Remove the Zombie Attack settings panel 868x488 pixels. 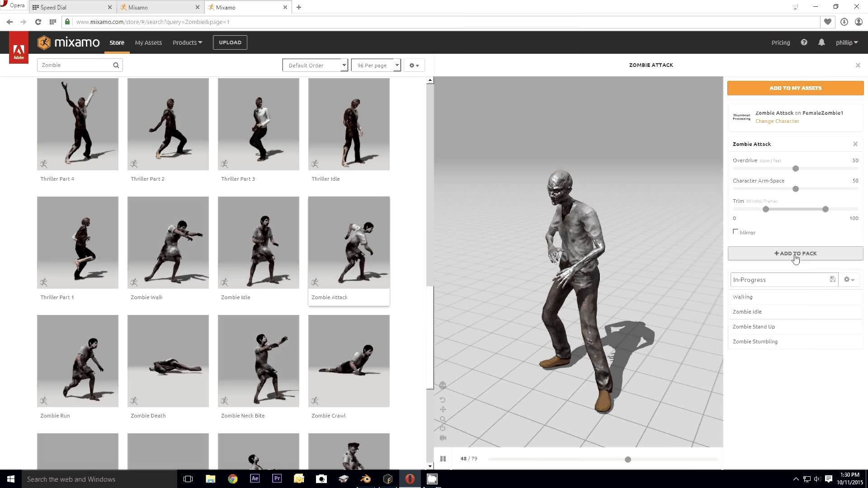[x=855, y=144]
